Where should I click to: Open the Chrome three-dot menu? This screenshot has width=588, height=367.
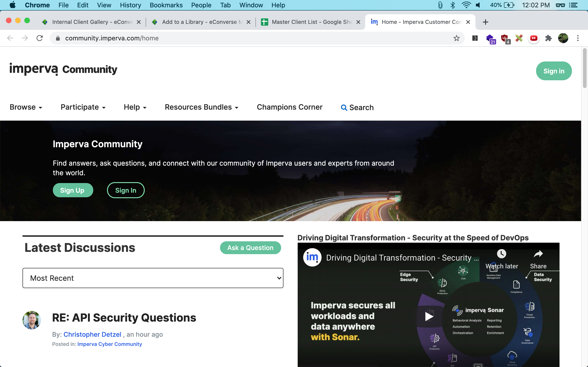coord(578,38)
